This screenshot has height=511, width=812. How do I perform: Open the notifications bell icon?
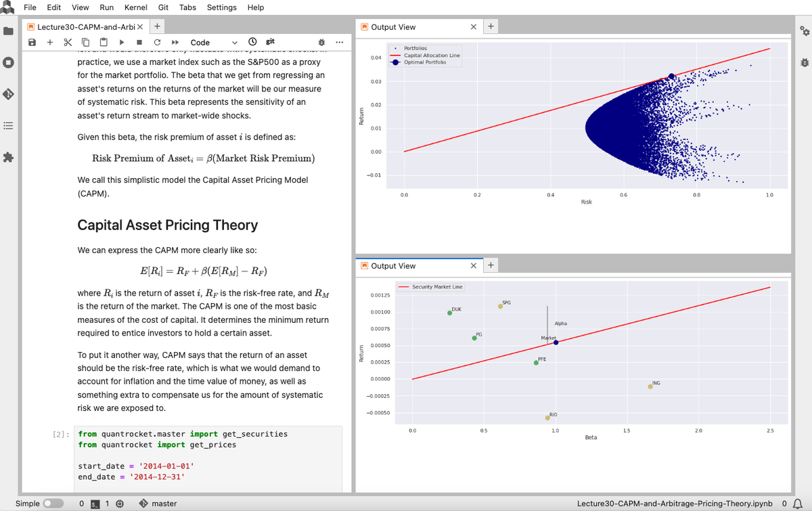tap(798, 504)
